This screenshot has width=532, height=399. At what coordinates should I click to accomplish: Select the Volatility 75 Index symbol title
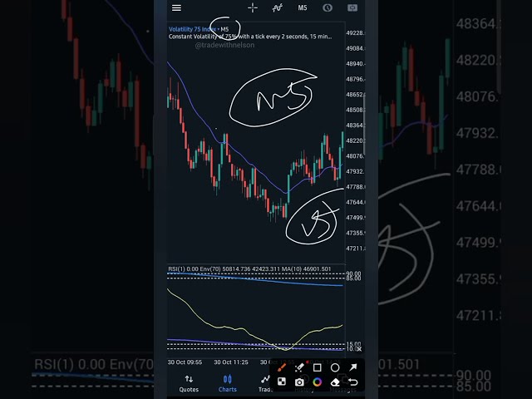[x=192, y=29]
